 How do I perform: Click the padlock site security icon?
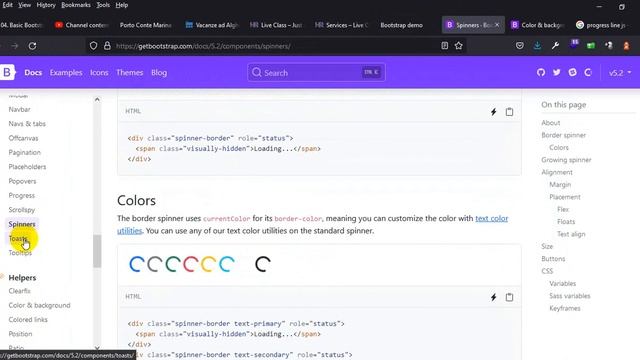click(107, 46)
